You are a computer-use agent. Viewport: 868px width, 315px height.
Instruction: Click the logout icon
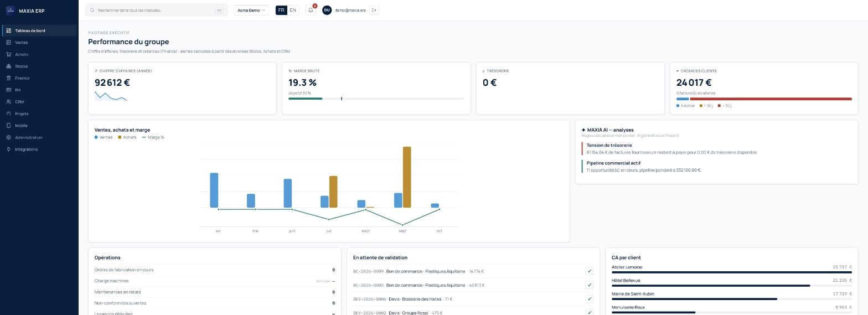pos(374,10)
